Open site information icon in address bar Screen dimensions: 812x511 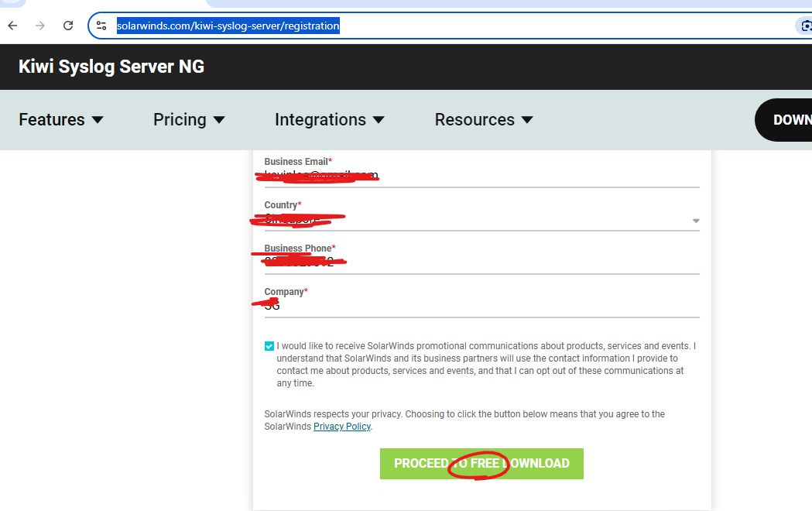(101, 26)
